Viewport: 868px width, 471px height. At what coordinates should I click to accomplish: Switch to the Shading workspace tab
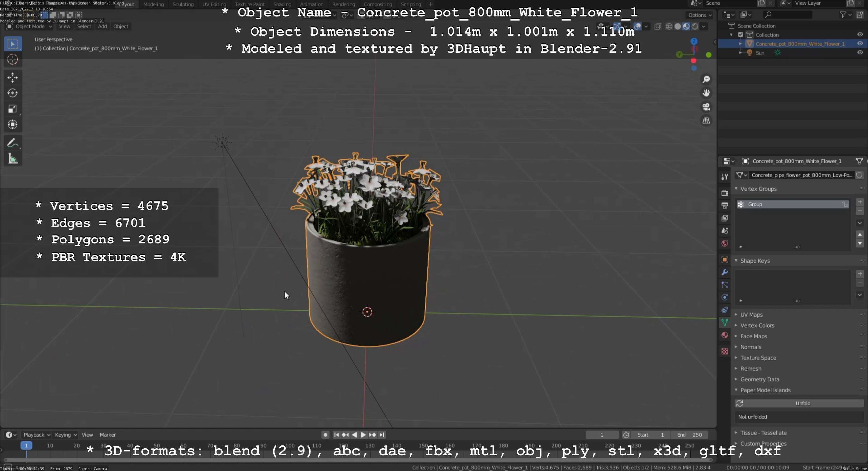tap(282, 4)
